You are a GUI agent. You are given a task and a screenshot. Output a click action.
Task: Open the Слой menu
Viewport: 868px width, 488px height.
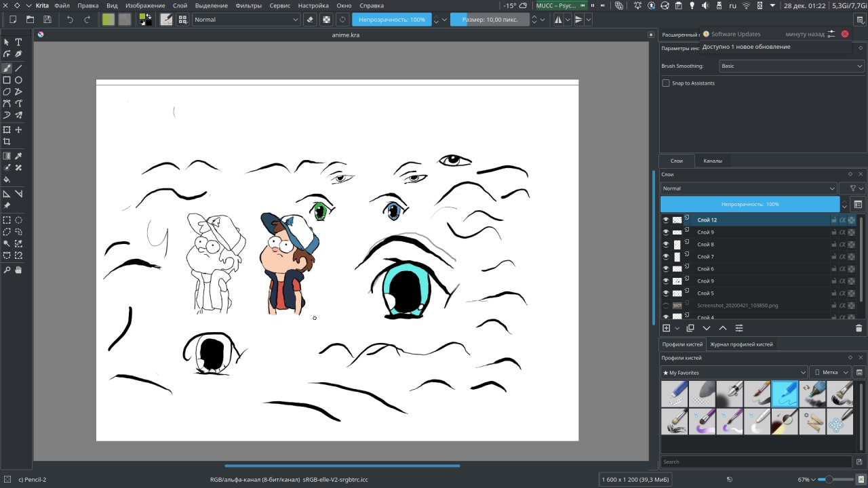click(180, 5)
